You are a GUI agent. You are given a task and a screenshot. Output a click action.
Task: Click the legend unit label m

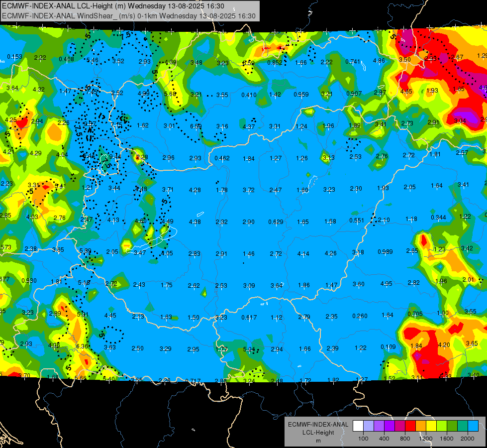click(x=318, y=441)
